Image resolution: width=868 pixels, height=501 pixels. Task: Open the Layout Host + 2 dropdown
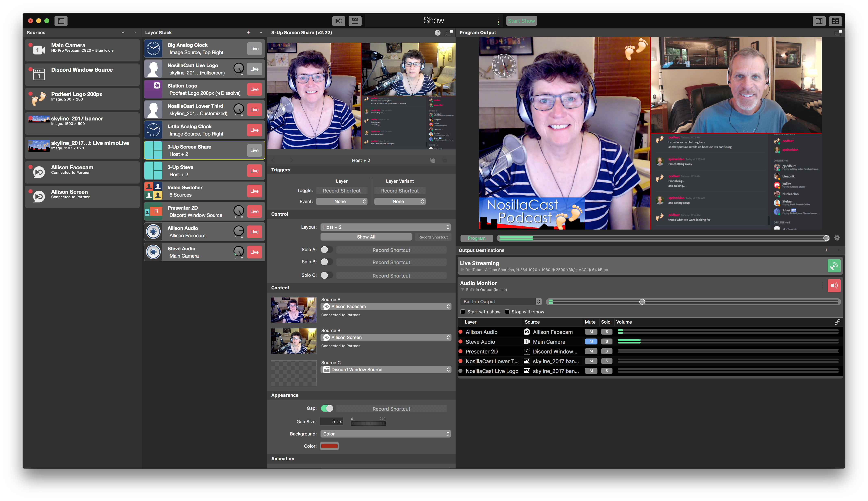[x=386, y=227]
